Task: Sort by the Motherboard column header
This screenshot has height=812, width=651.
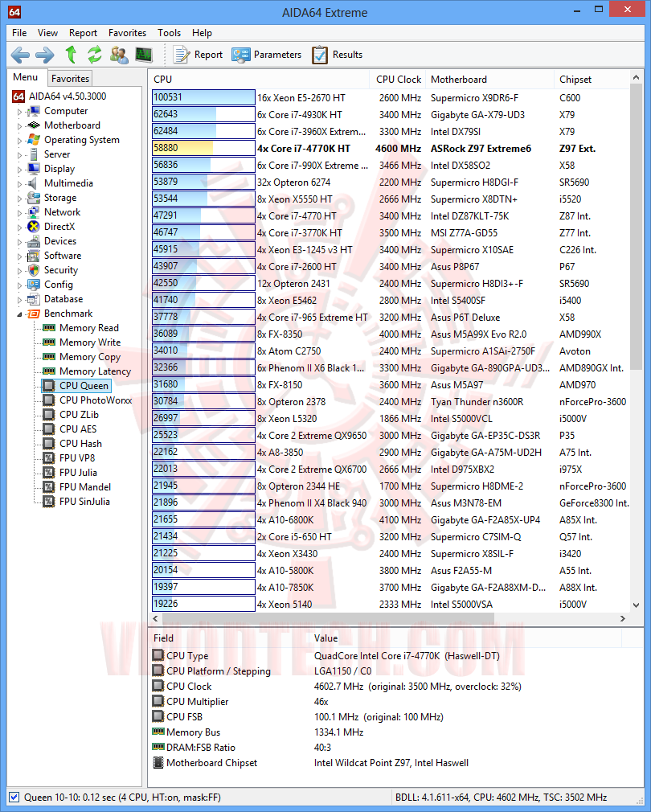Action: point(489,80)
